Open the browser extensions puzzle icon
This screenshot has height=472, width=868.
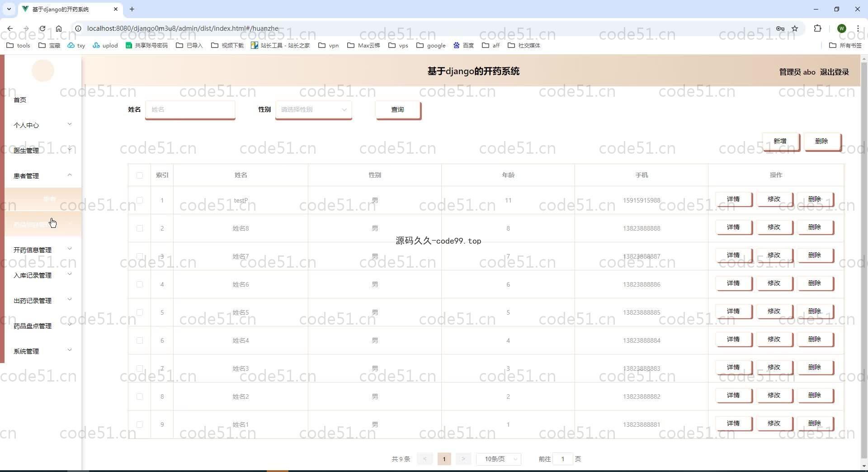(817, 28)
